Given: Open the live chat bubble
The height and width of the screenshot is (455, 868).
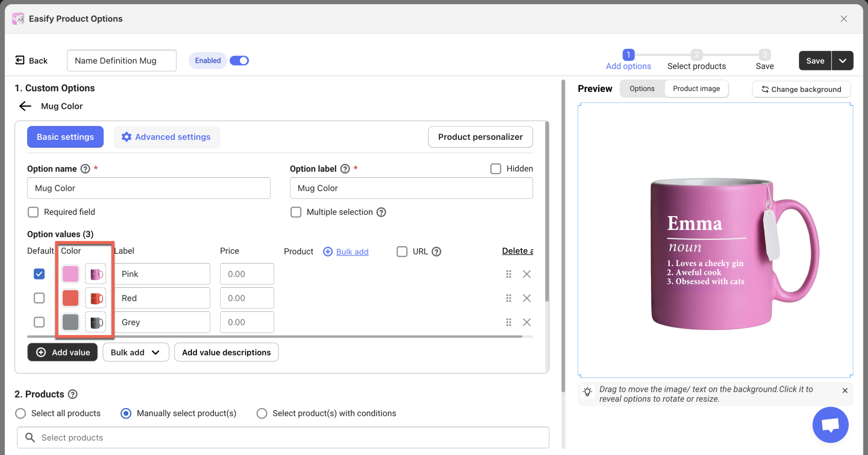Looking at the screenshot, I should click(830, 425).
